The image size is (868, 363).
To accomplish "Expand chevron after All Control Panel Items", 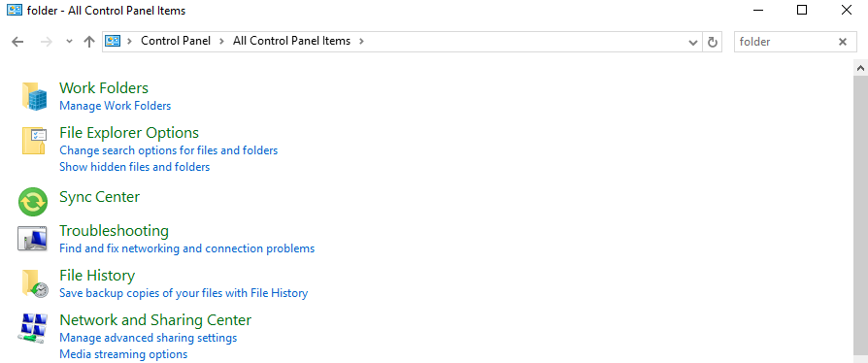I will pyautogui.click(x=361, y=41).
